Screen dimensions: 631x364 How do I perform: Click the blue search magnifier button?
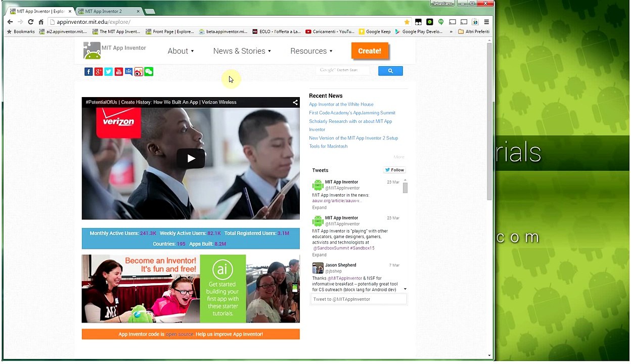pyautogui.click(x=390, y=71)
